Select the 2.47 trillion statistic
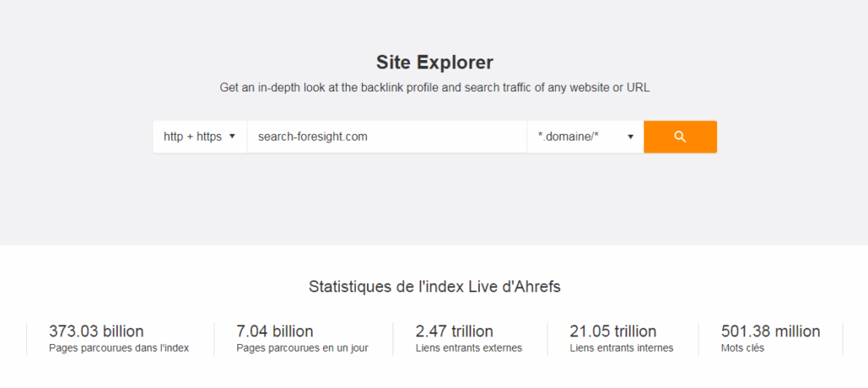This screenshot has width=868, height=388. point(454,331)
